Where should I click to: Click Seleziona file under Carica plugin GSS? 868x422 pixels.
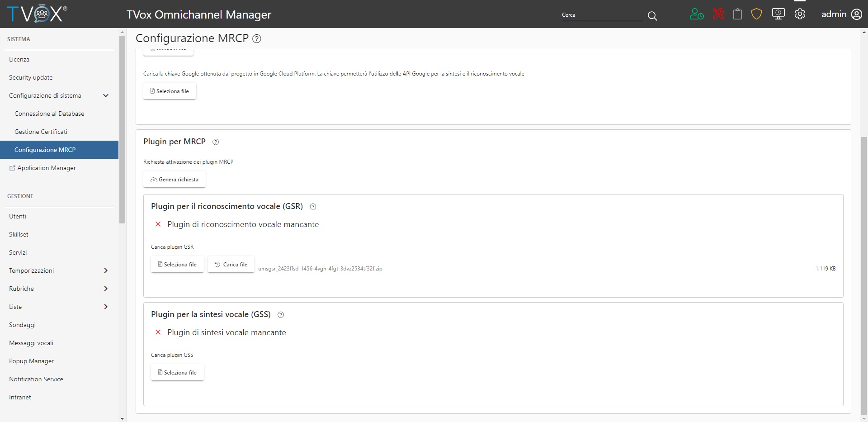tap(177, 373)
